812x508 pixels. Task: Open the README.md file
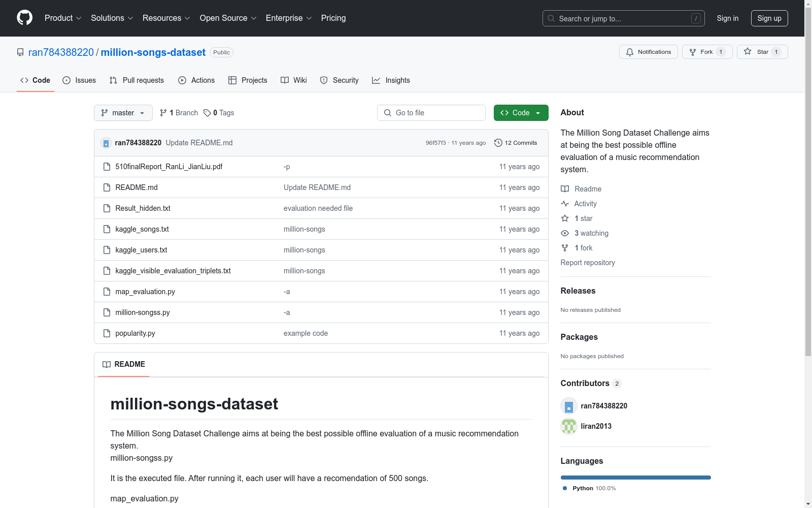point(137,187)
